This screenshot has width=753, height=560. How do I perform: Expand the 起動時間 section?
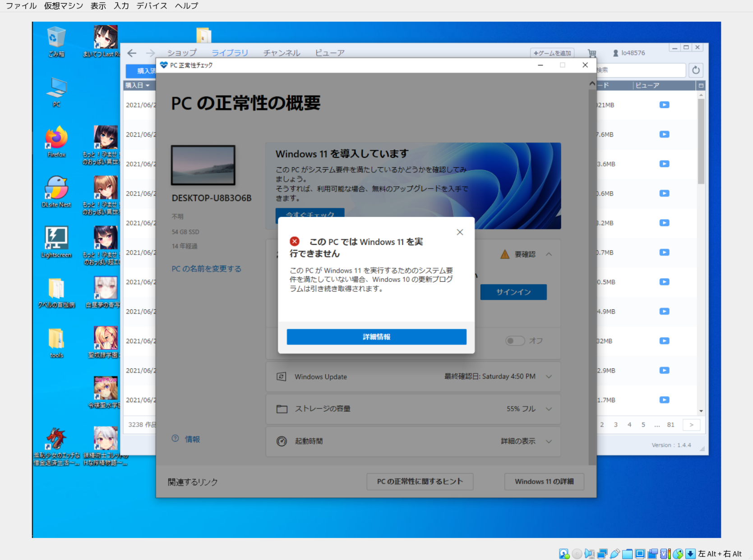click(549, 441)
